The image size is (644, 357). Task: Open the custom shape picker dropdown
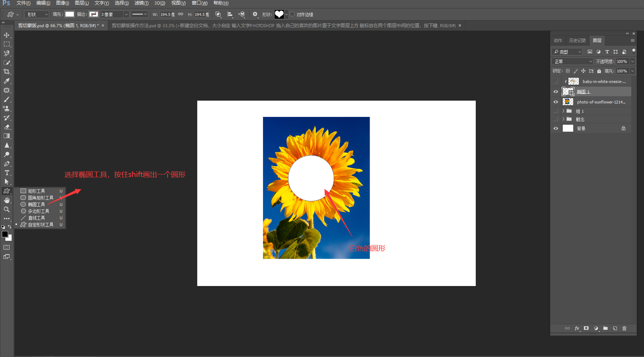coord(286,14)
